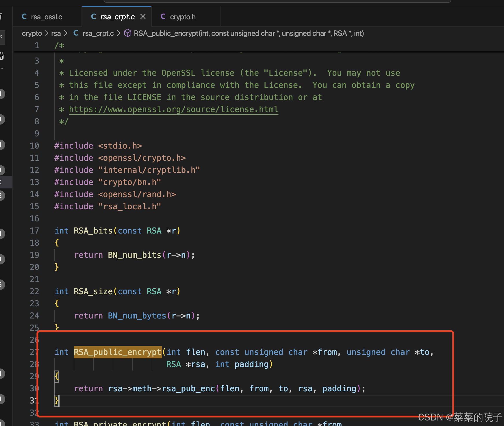This screenshot has width=504, height=426.
Task: Click the purple cube symbol icon in the breadcrumb
Action: 127,33
